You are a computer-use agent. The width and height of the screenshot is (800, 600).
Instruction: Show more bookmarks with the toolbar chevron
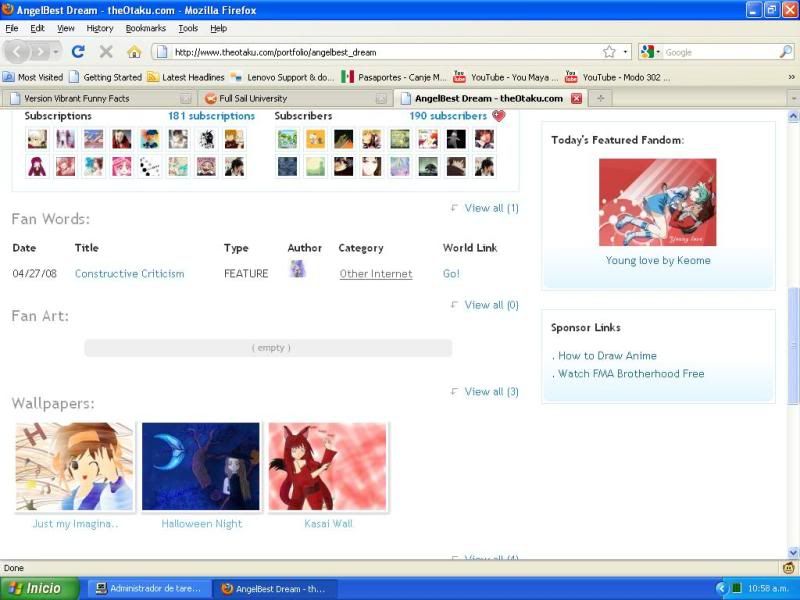pyautogui.click(x=791, y=77)
